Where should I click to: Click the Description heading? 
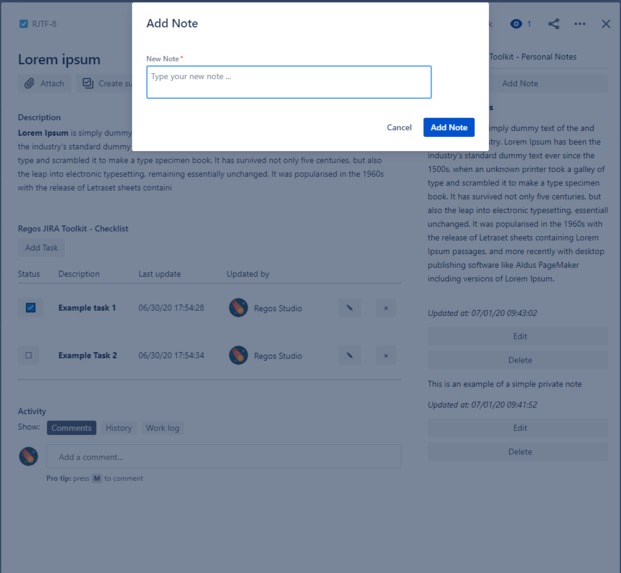click(x=39, y=117)
